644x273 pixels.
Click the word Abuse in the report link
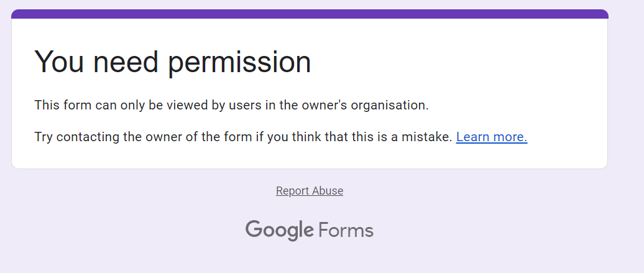327,191
